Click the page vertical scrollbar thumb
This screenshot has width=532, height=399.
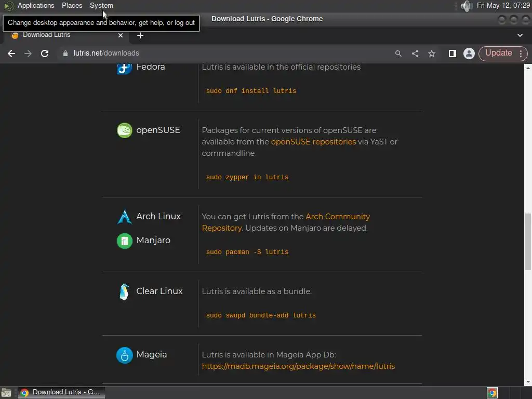pyautogui.click(x=528, y=242)
